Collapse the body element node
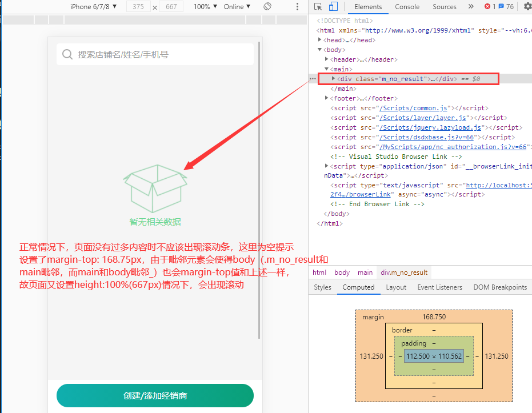532x413 pixels. click(319, 50)
